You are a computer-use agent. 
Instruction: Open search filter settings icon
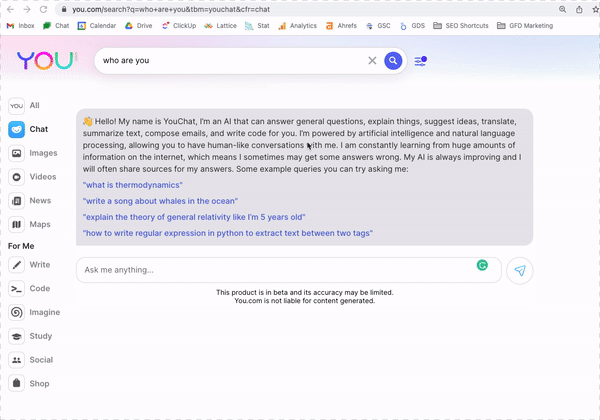click(x=420, y=61)
